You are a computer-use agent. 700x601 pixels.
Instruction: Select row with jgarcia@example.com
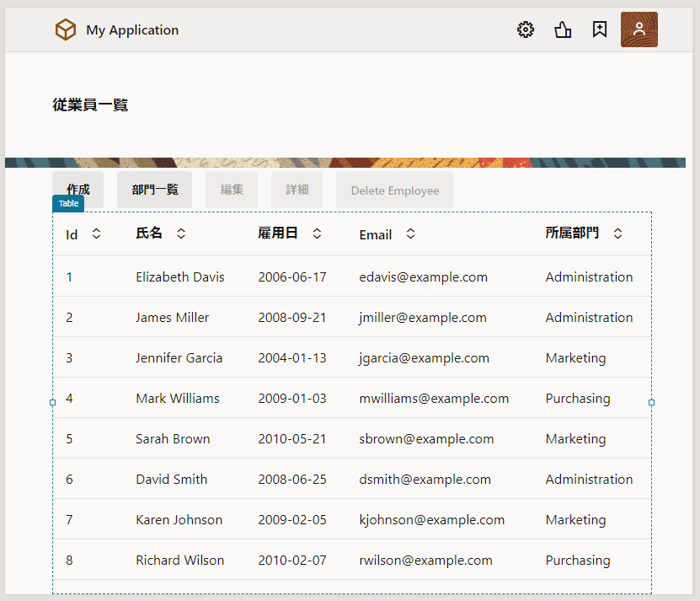(x=424, y=357)
